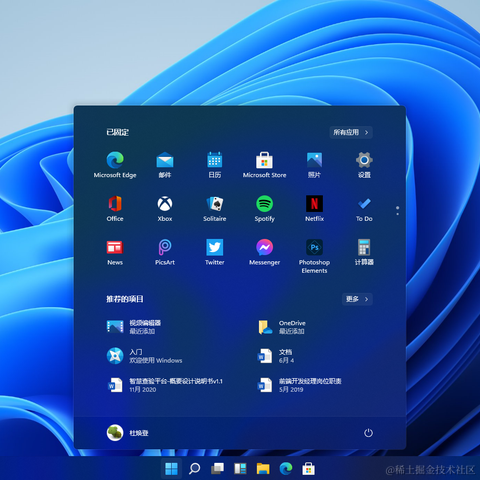Click the Start button on taskbar

[171, 469]
